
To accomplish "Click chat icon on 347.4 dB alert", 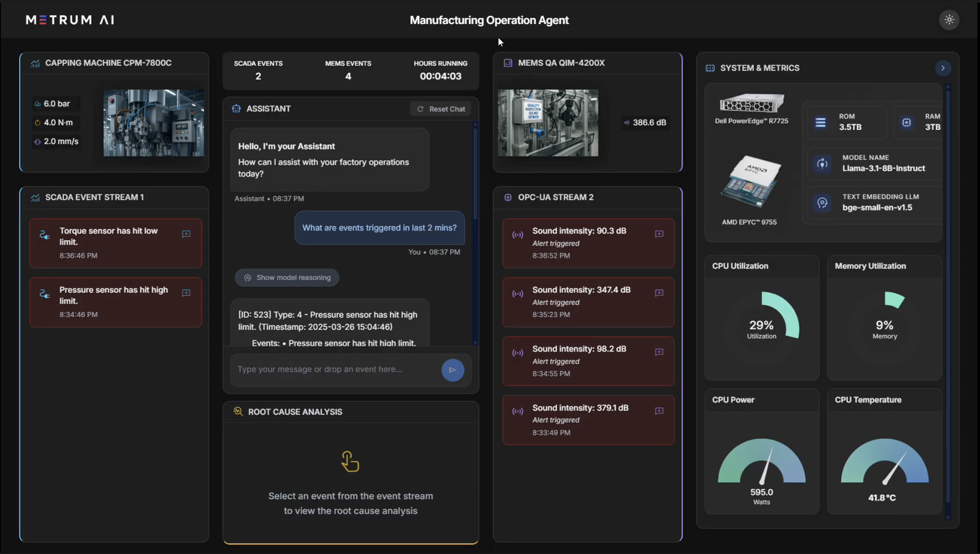I will pos(659,293).
